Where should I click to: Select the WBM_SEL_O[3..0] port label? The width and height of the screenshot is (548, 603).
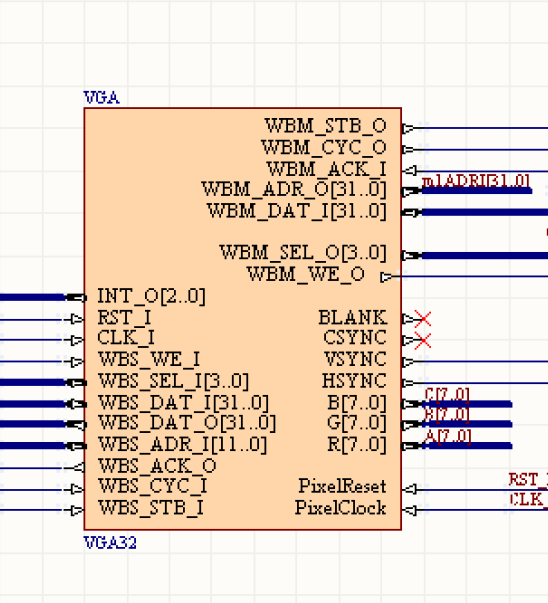pyautogui.click(x=303, y=253)
